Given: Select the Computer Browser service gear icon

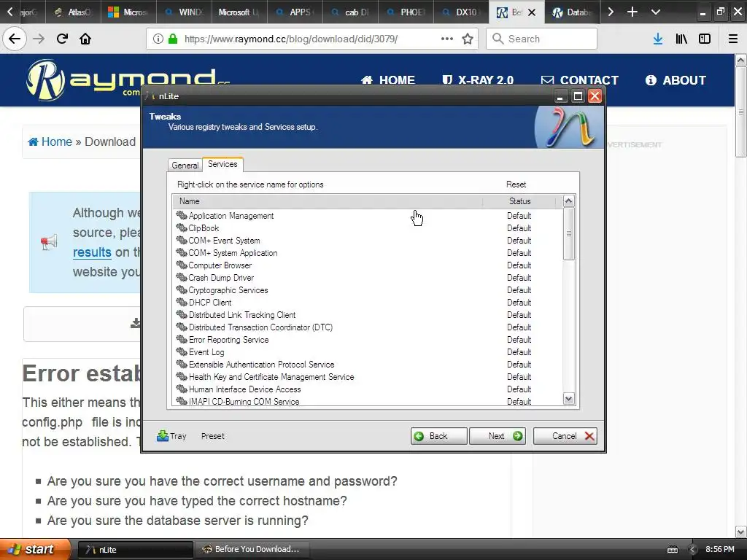Looking at the screenshot, I should tap(182, 265).
